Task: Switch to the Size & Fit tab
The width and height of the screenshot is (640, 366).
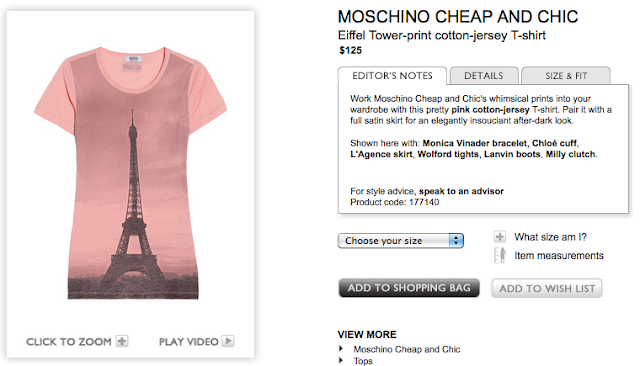Action: coord(566,76)
